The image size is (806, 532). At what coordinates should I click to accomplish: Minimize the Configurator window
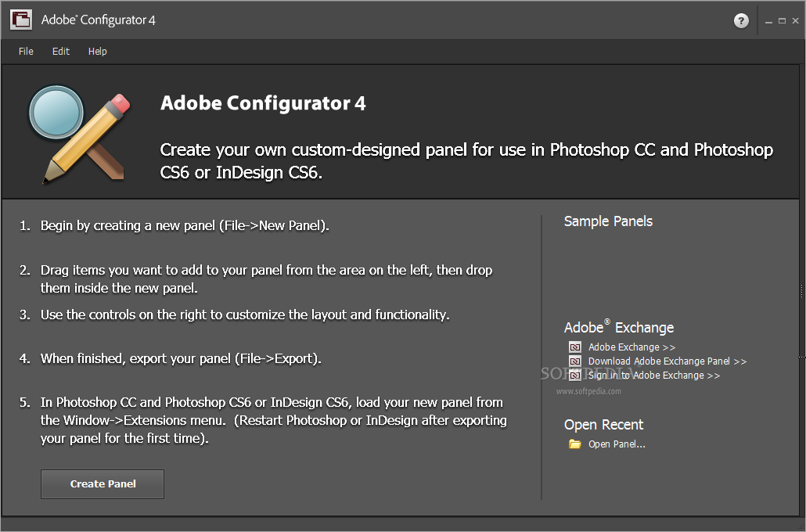click(768, 21)
